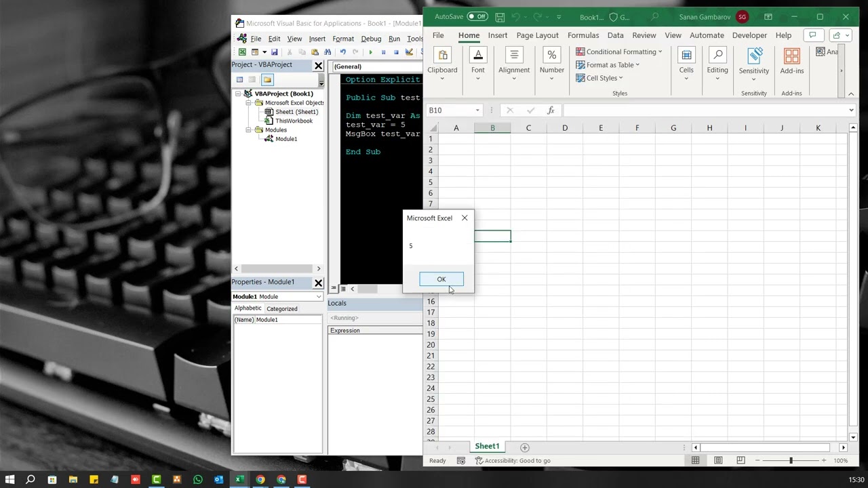
Task: Click the Excel formula bar input
Action: click(x=704, y=110)
